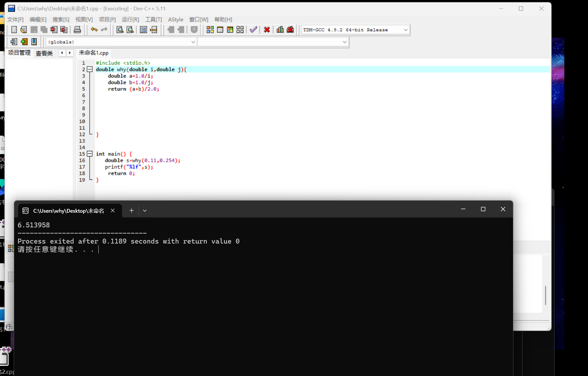The image size is (588, 376).
Task: Collapse the why function fold box
Action: (90, 69)
